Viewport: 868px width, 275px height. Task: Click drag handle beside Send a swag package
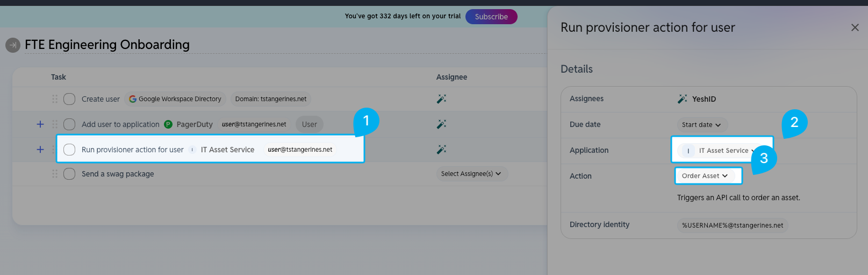[55, 174]
